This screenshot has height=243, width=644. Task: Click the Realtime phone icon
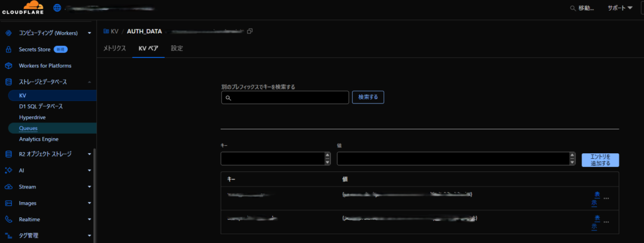click(8, 219)
